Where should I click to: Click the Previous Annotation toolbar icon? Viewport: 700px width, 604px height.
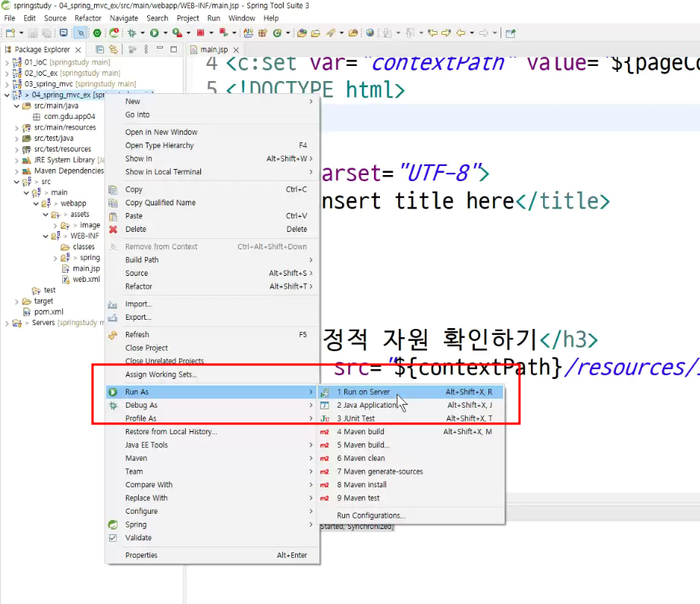coord(410,33)
